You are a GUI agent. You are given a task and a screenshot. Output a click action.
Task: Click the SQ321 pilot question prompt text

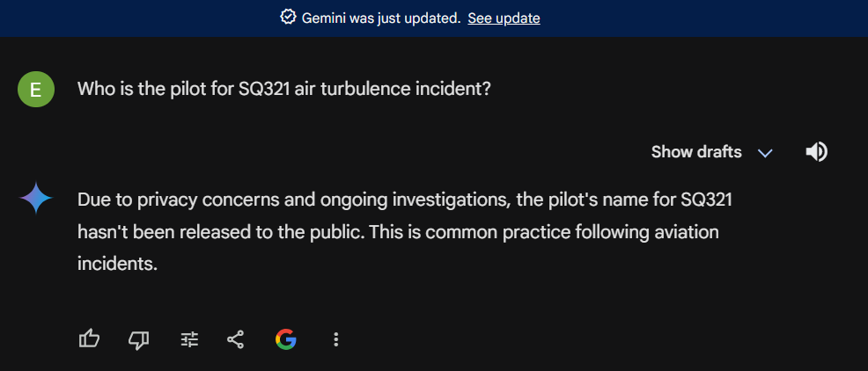coord(284,89)
